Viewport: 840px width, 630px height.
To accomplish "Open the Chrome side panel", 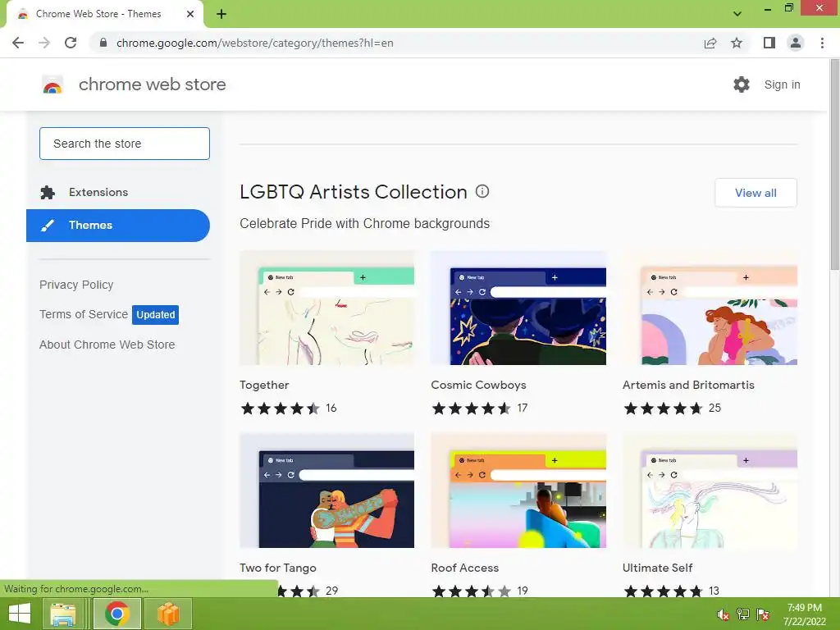I will 769,43.
